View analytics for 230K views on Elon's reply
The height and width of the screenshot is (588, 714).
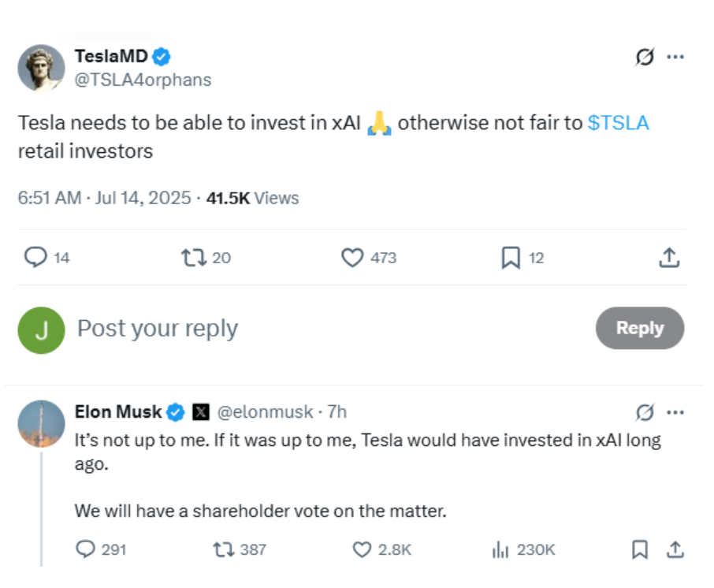[x=500, y=549]
